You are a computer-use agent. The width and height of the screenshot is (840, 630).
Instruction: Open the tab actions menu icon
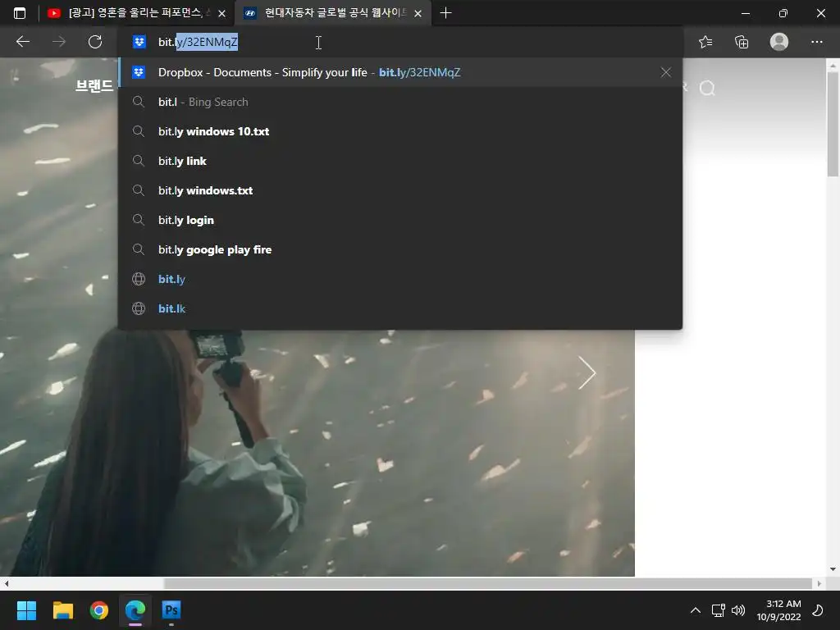tap(20, 13)
